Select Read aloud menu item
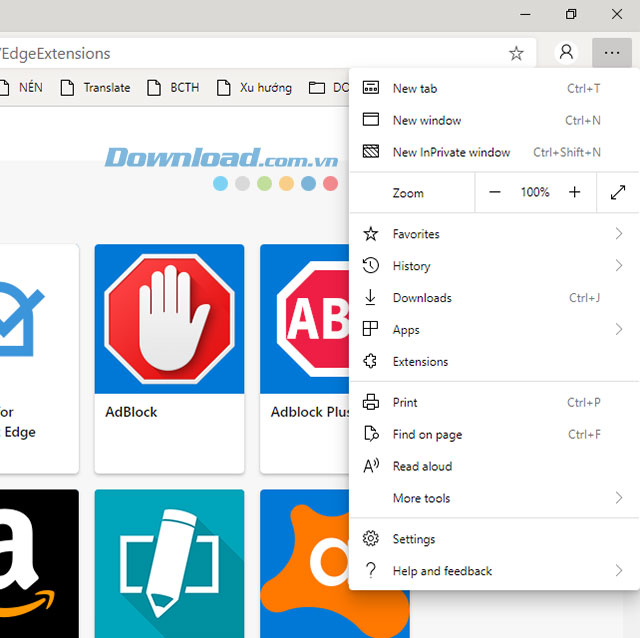The height and width of the screenshot is (638, 640). (494, 466)
